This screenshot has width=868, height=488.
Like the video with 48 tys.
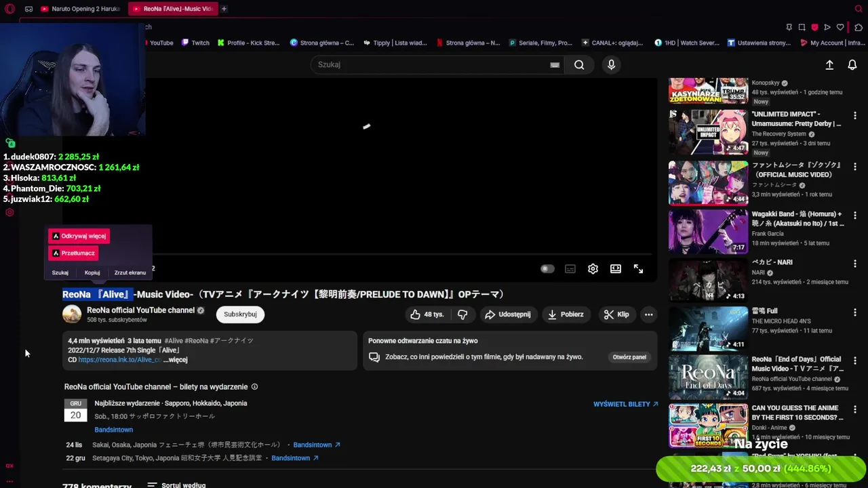pyautogui.click(x=427, y=314)
